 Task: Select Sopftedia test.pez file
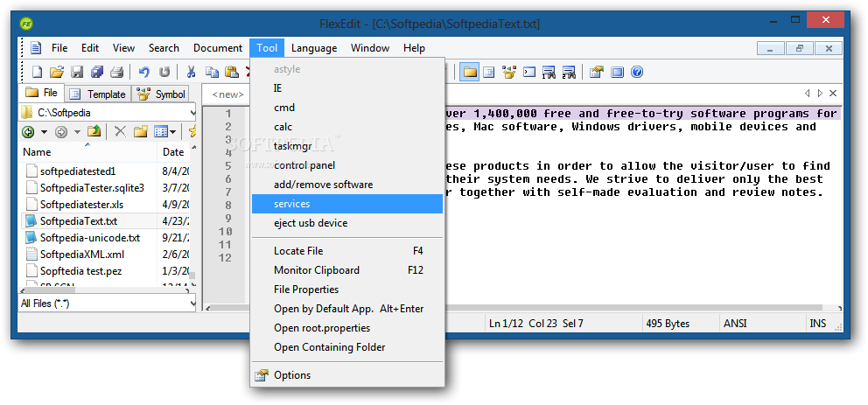pos(80,271)
